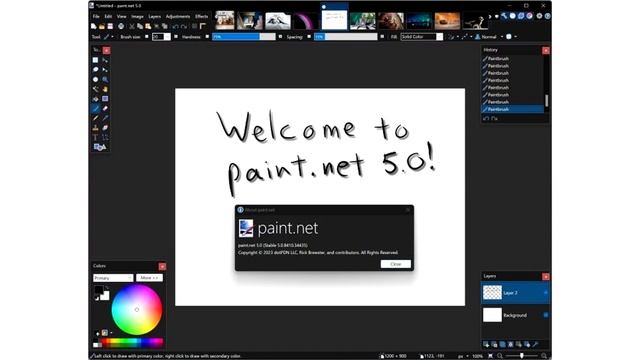Select the Text tool
Viewport: 640px width, 360px height.
point(96,138)
